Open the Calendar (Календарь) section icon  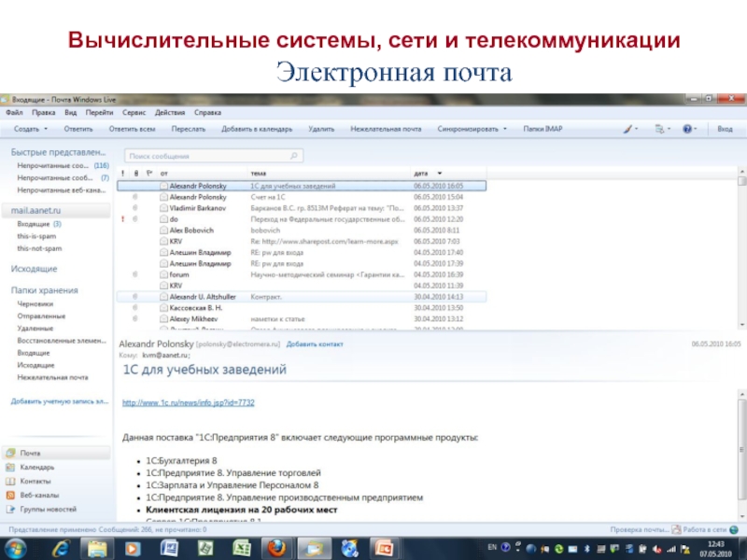(11, 467)
